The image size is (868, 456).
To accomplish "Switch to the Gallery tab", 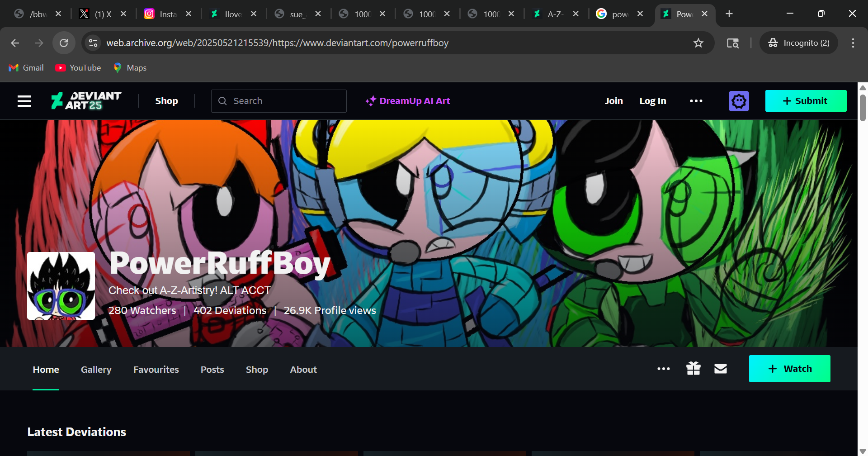I will point(96,370).
